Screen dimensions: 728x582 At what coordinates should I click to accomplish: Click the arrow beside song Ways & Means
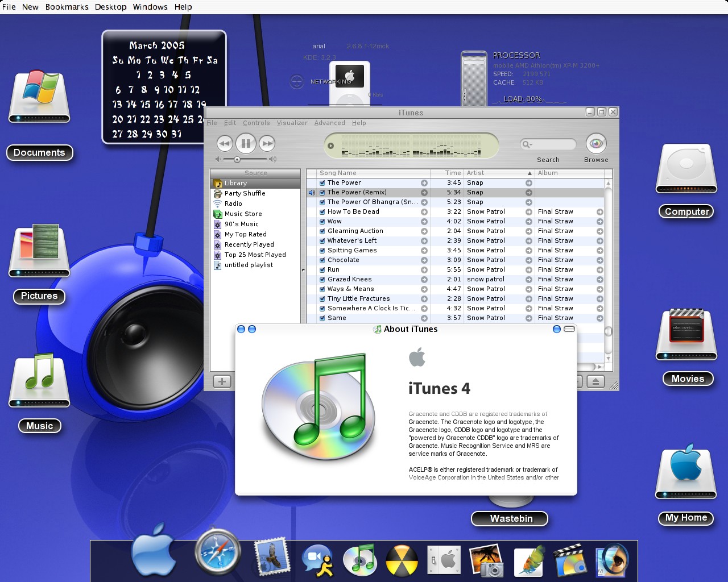pos(424,289)
